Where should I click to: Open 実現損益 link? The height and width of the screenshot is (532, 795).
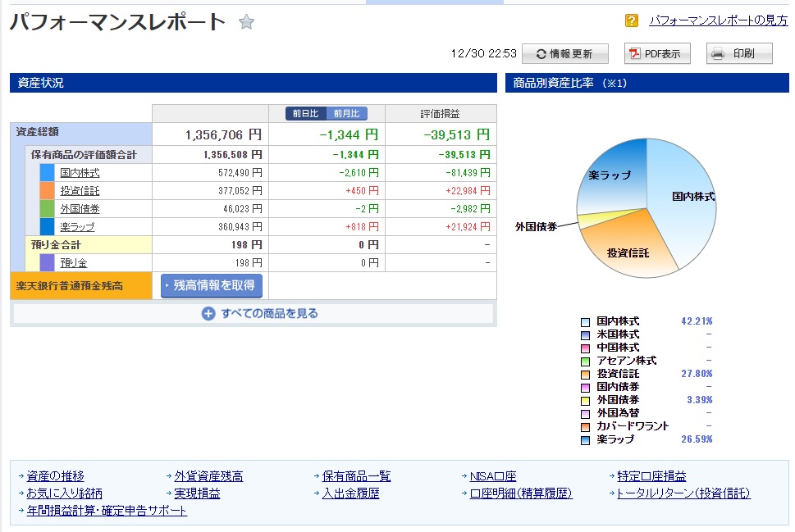(x=197, y=493)
